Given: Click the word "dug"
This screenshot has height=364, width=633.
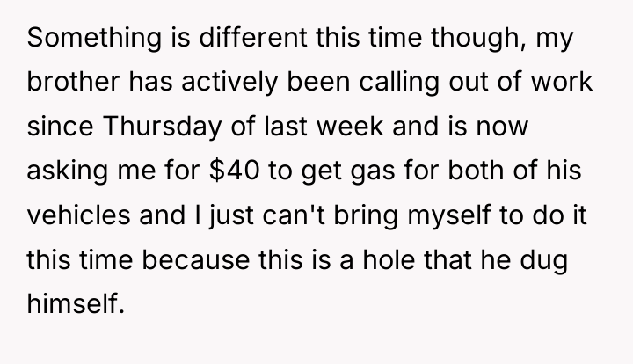Looking at the screenshot, I should point(543,259).
